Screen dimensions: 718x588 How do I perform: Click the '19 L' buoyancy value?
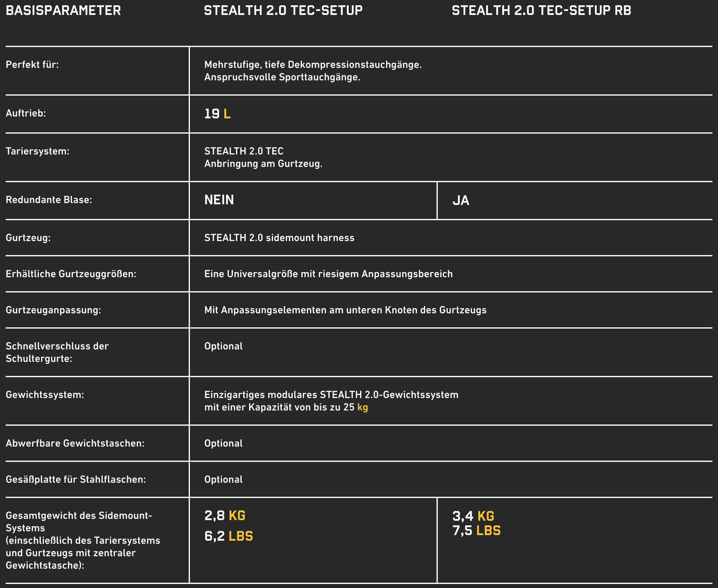217,114
